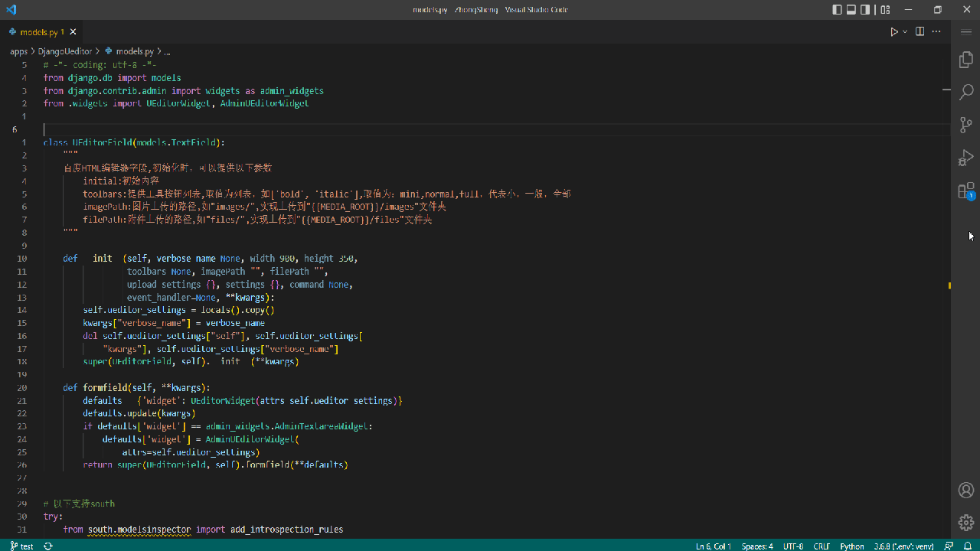Split the editor using the split icon

[919, 31]
